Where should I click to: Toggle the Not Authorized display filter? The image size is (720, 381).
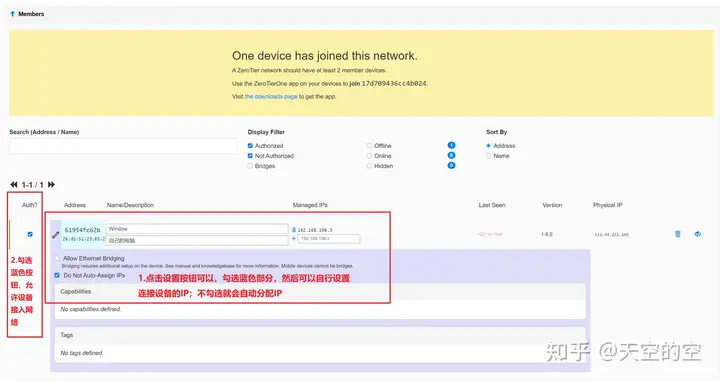coord(250,156)
